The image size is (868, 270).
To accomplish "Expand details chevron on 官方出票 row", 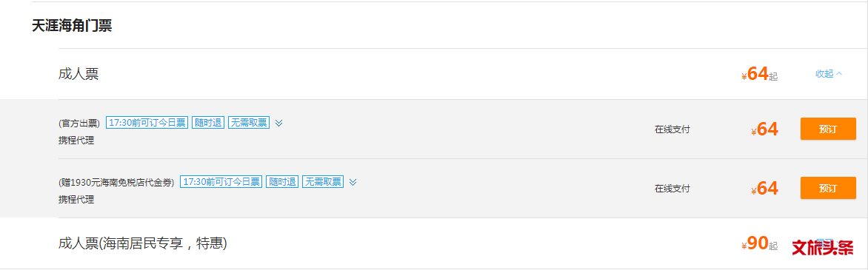I will coord(279,123).
